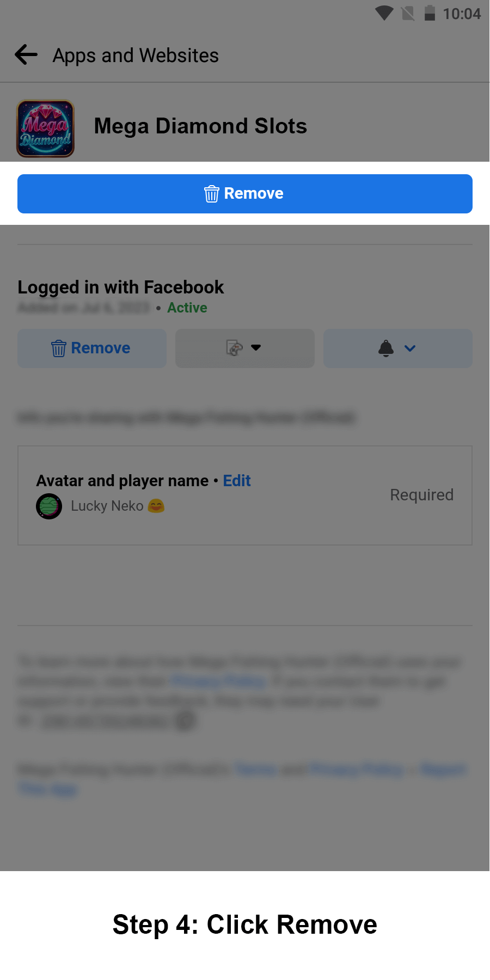490x980 pixels.
Task: Tap the Mega Diamond Slots title text
Action: pos(200,126)
